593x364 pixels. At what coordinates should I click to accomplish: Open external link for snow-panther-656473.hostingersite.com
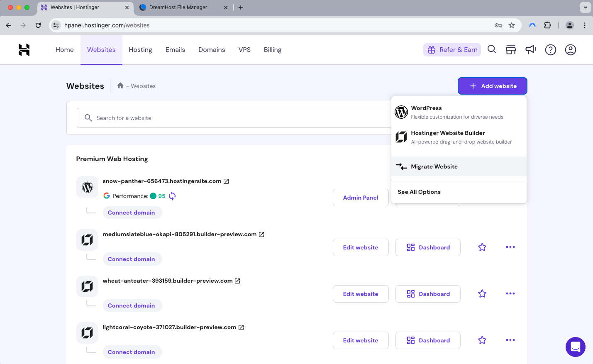[x=226, y=181]
